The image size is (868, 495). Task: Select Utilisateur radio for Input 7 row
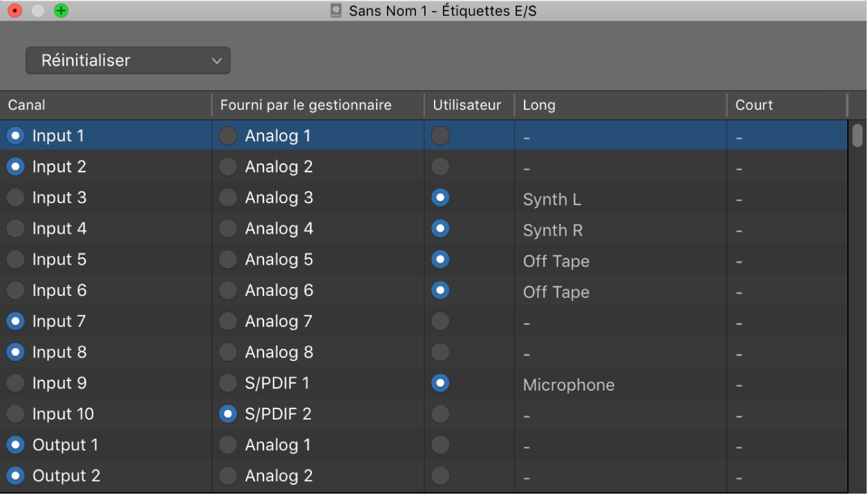pyautogui.click(x=440, y=321)
